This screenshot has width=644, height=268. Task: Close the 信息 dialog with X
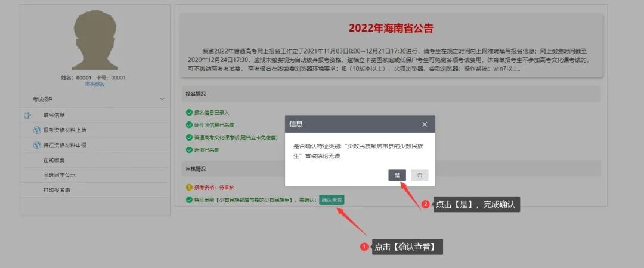[x=425, y=124]
